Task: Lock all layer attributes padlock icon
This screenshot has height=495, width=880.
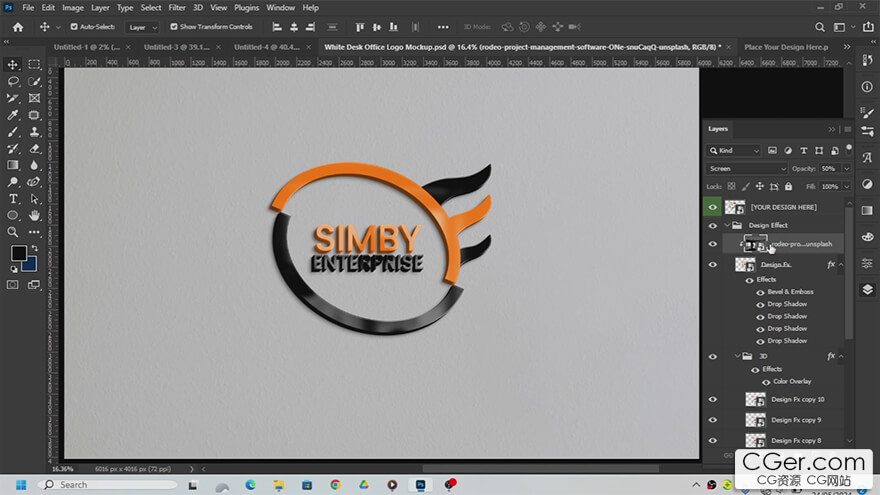Action: pos(789,186)
